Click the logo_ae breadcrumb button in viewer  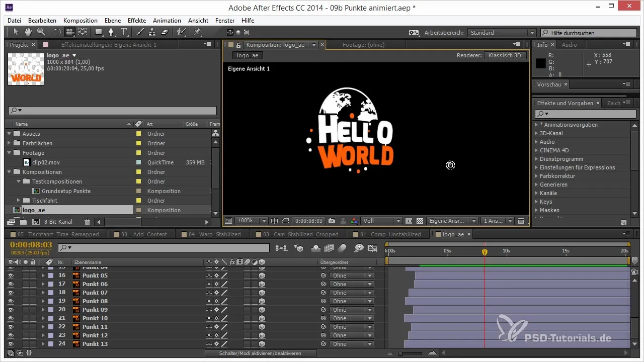[x=248, y=55]
